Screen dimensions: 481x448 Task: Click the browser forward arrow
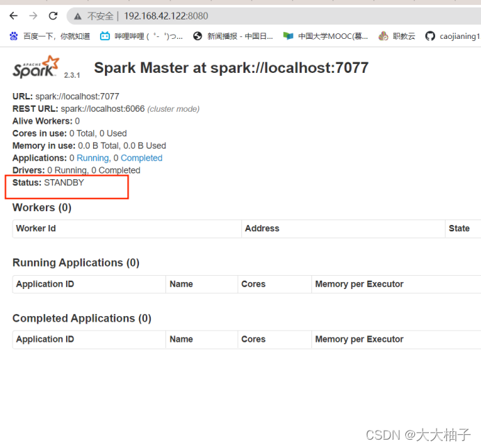pyautogui.click(x=33, y=15)
